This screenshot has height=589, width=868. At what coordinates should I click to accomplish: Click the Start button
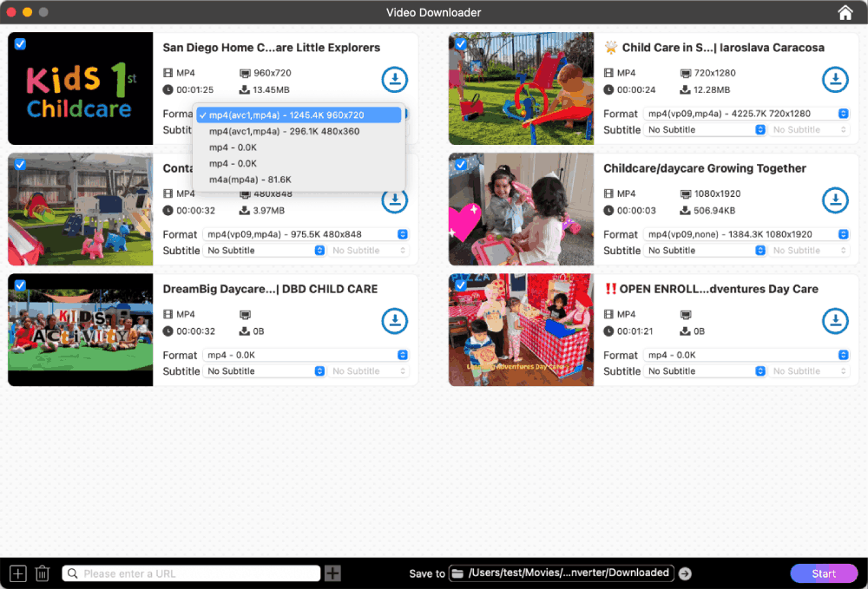[823, 573]
